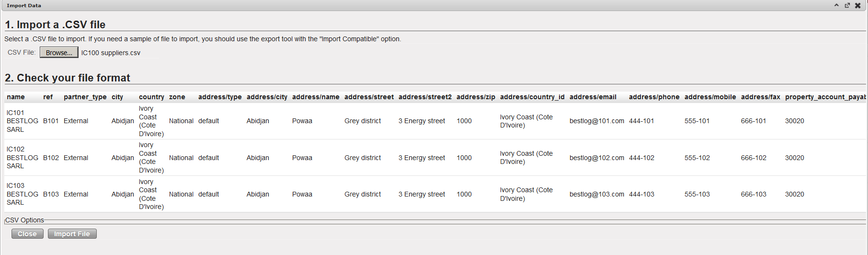Click the gray Close button
Image resolution: width=868 pixels, height=255 pixels.
coord(27,234)
